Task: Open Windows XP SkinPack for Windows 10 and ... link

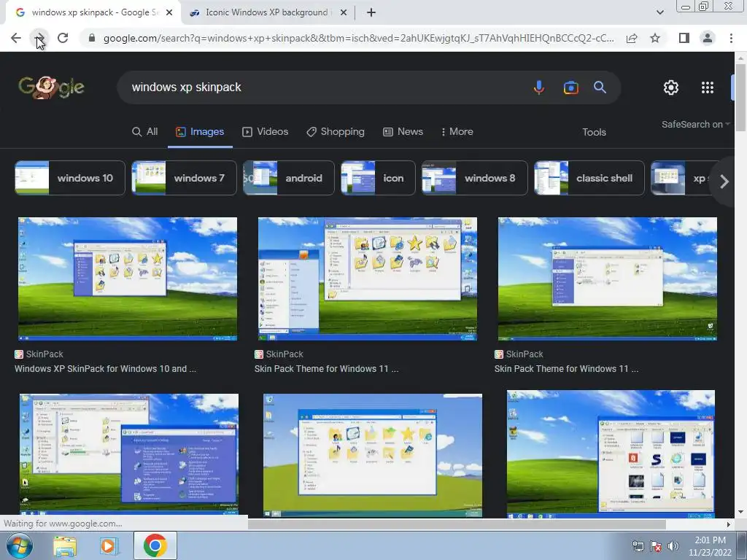Action: pyautogui.click(x=105, y=368)
